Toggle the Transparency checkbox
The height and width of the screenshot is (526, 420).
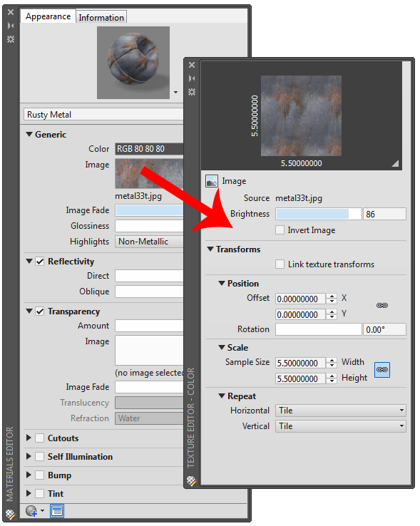(40, 311)
